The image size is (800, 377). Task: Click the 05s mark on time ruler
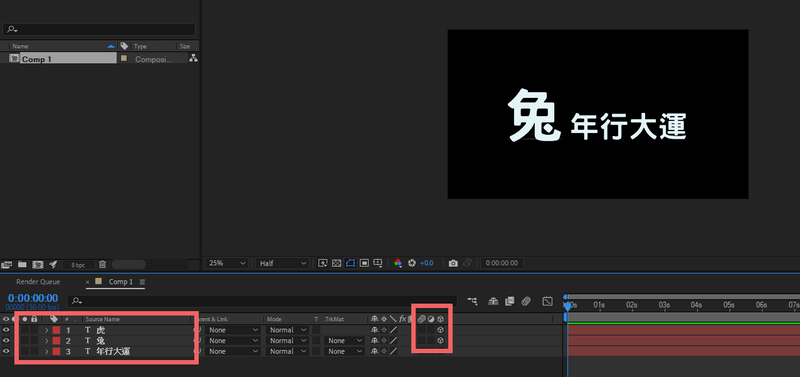click(729, 305)
